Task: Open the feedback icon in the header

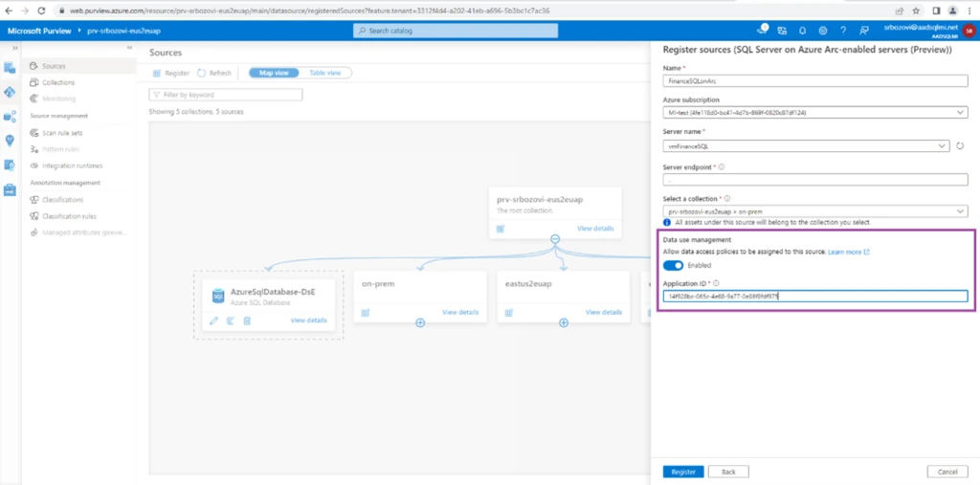Action: click(x=864, y=31)
